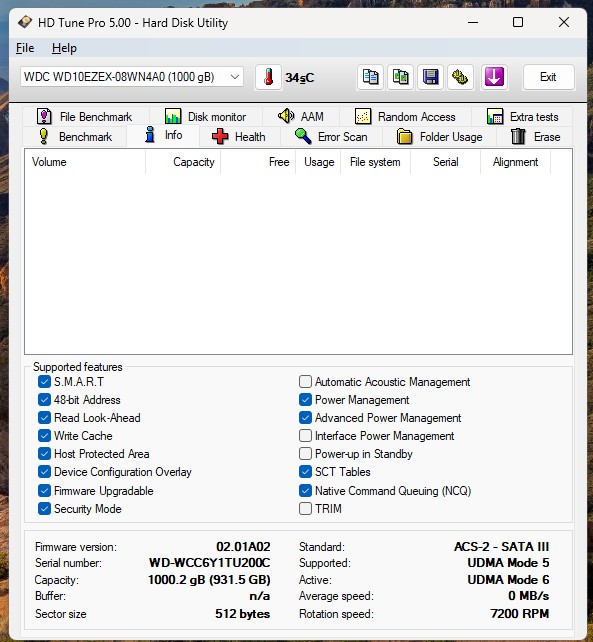Click the blue Info tab icon
The width and height of the screenshot is (593, 642).
150,135
